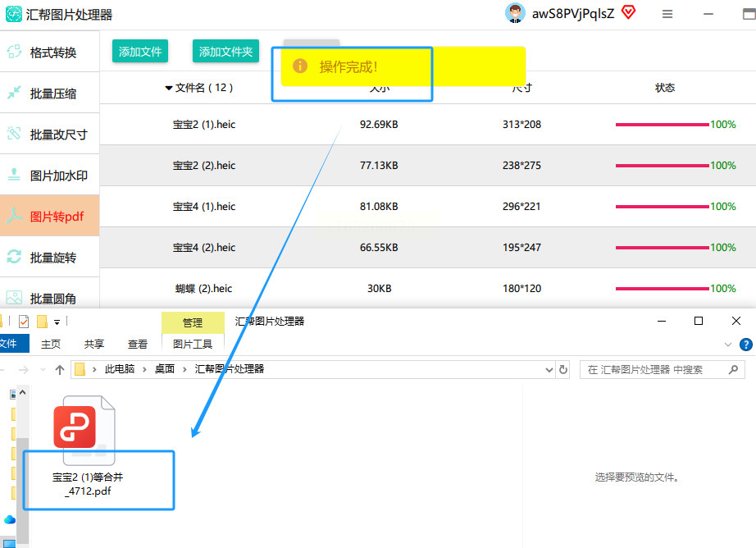
Task: Click username awS8PVjPqlsZ
Action: (x=573, y=13)
